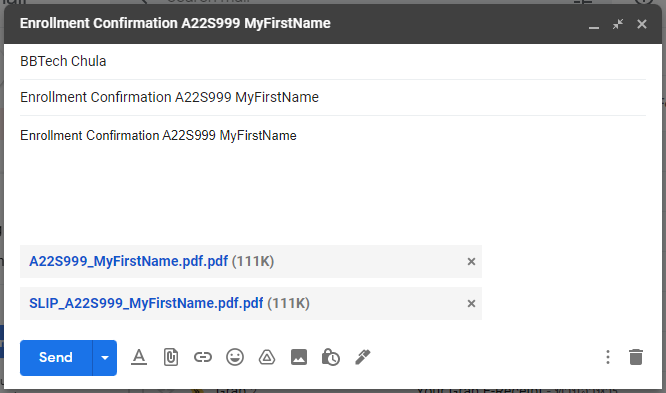Image resolution: width=666 pixels, height=393 pixels.
Task: Insert a link into the message
Action: point(203,357)
